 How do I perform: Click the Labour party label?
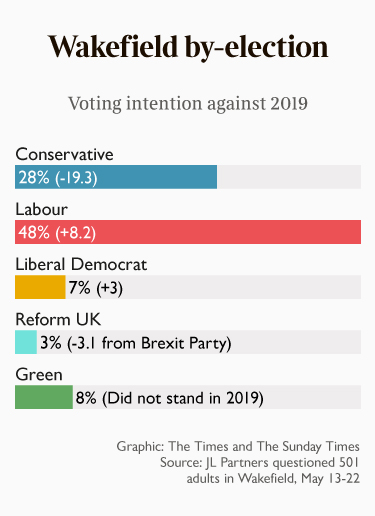(42, 209)
